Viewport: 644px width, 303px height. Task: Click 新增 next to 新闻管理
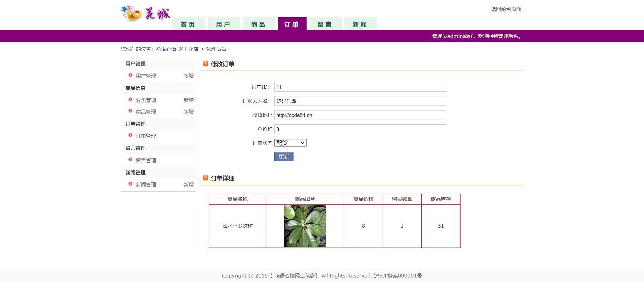pyautogui.click(x=189, y=184)
